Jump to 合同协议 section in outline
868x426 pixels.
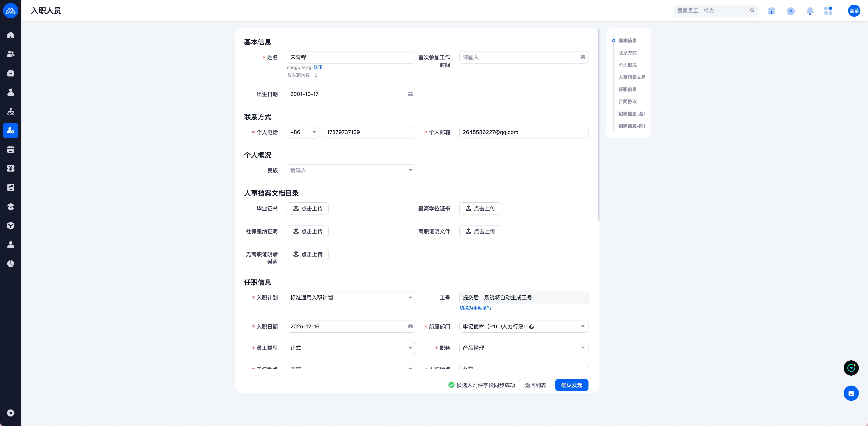[x=627, y=101]
